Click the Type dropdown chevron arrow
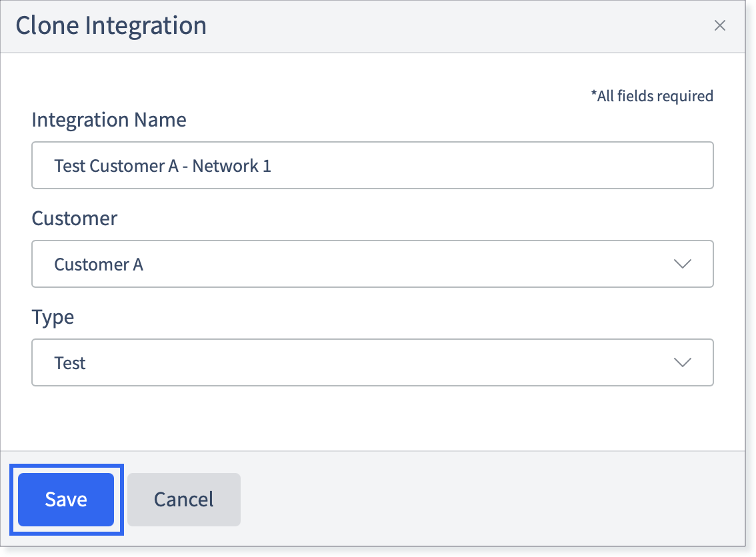 point(682,362)
